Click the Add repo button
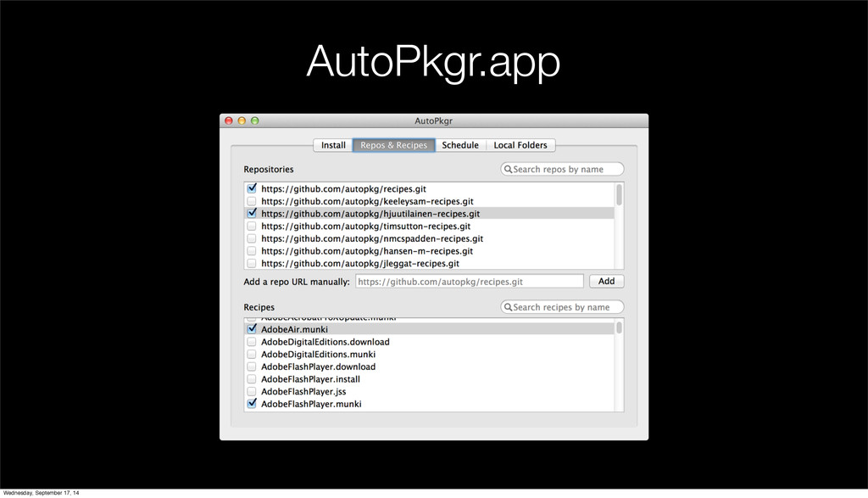Screen dimensions: 868x498 606,282
